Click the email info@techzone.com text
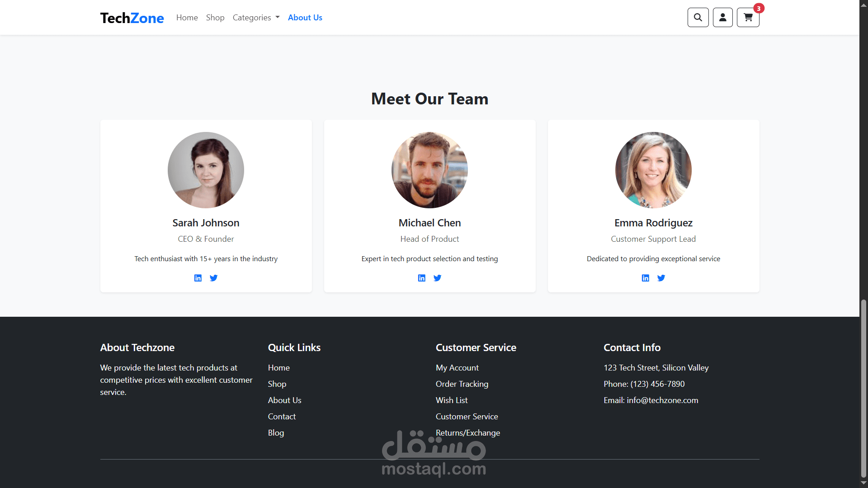This screenshot has height=488, width=868. (x=663, y=400)
